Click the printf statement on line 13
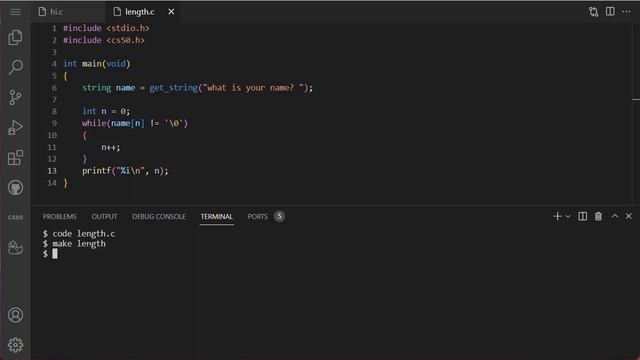 125,171
